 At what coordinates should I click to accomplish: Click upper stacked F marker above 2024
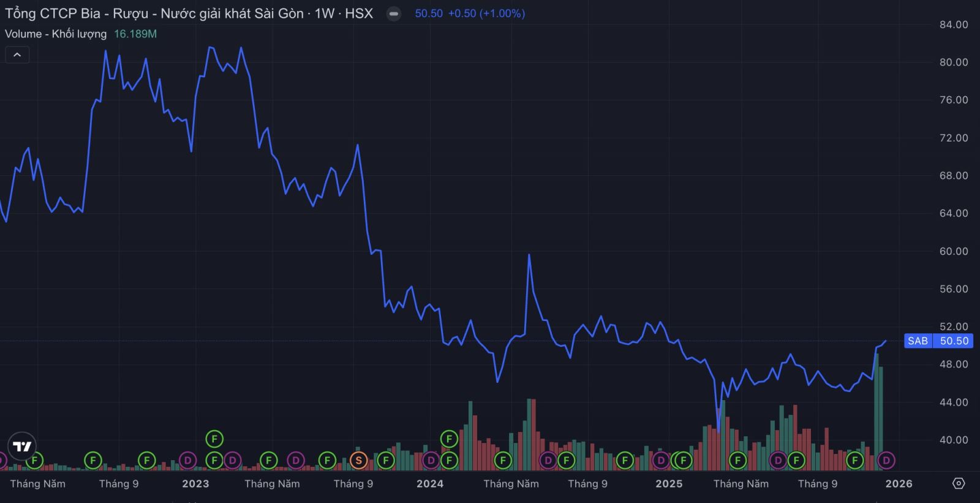[x=449, y=439]
